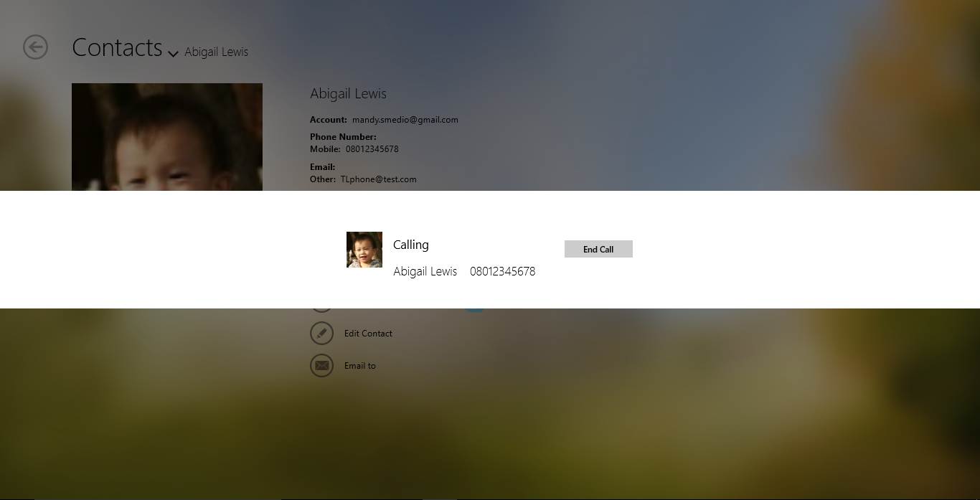Expand the Contacts dropdown chevron
This screenshot has height=500, width=980.
[173, 54]
